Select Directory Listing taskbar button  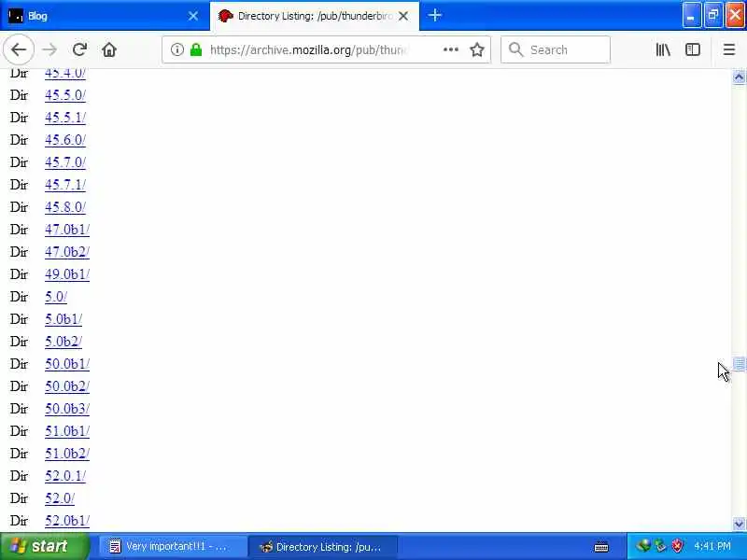[323, 546]
